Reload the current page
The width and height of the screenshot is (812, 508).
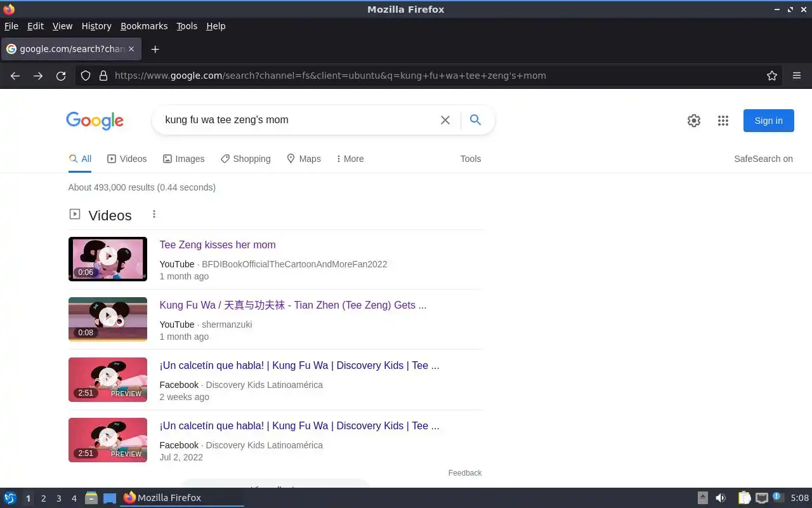(61, 76)
